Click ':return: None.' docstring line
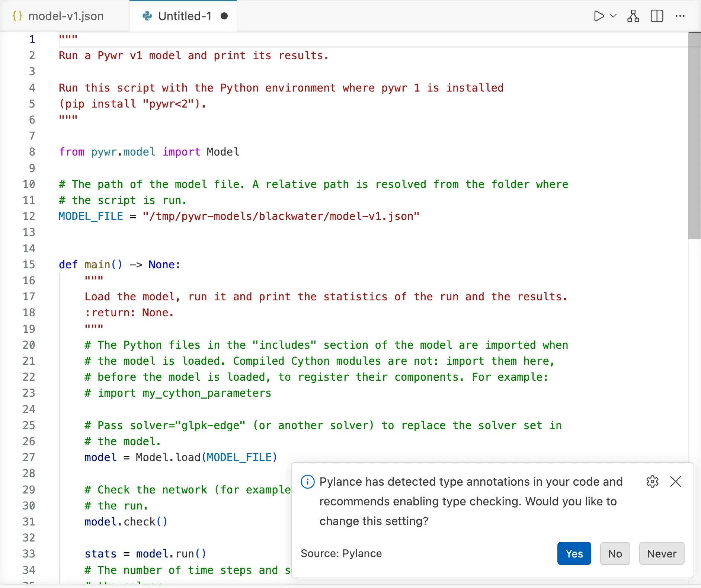The width and height of the screenshot is (701, 588). (129, 313)
